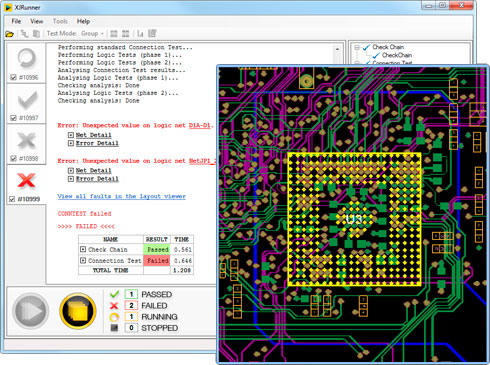Toggle the #10999 checkbox
This screenshot has width=490, height=365.
(x=12, y=199)
